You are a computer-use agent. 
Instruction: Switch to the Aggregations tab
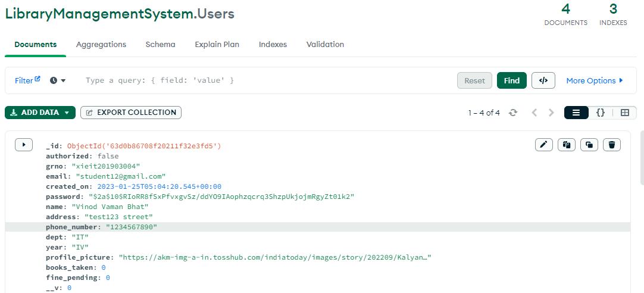(x=101, y=45)
